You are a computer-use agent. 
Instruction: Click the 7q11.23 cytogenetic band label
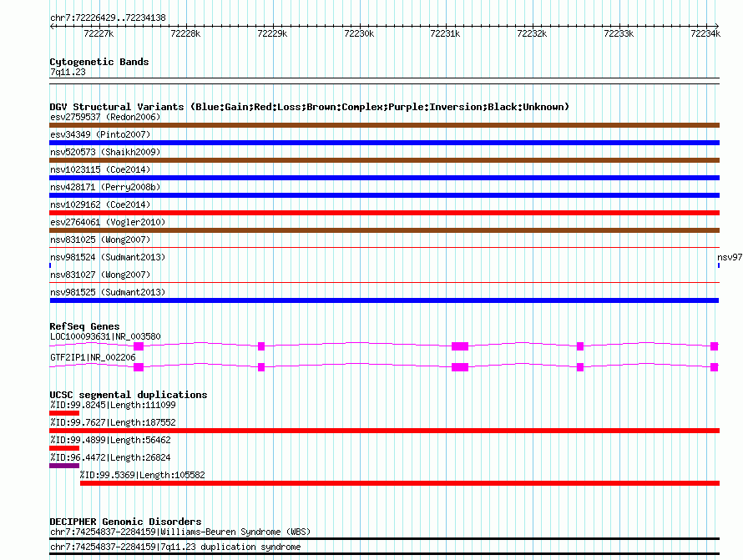click(68, 72)
